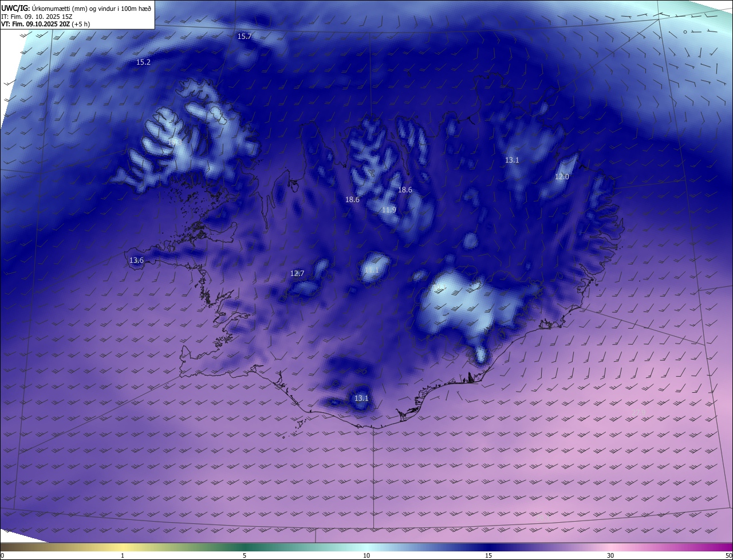The height and width of the screenshot is (560, 733).
Task: Click the 15 tick label on the colorbar
Action: 488,555
